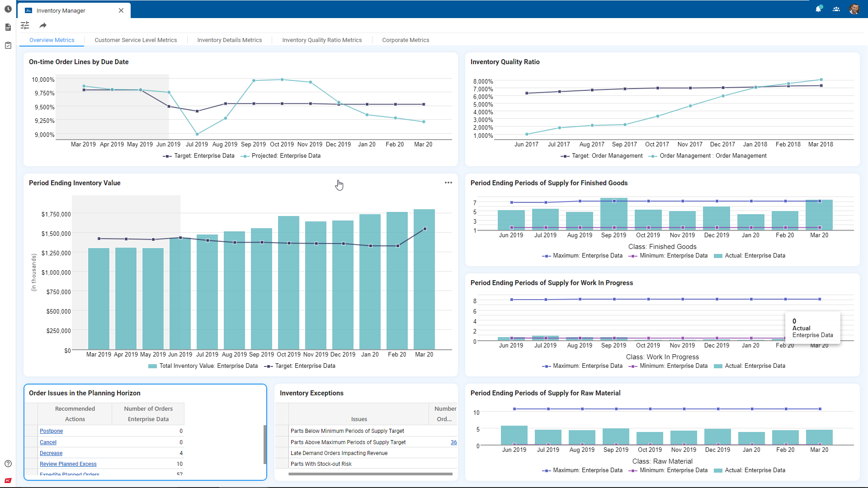Open the history clock icon in sidebar
This screenshot has width=868, height=488.
[8, 9]
